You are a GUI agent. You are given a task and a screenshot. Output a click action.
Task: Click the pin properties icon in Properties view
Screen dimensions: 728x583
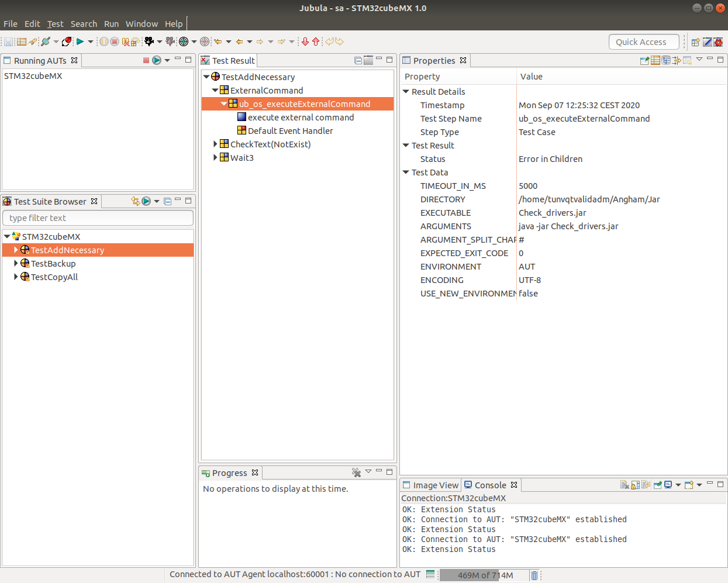[645, 60]
